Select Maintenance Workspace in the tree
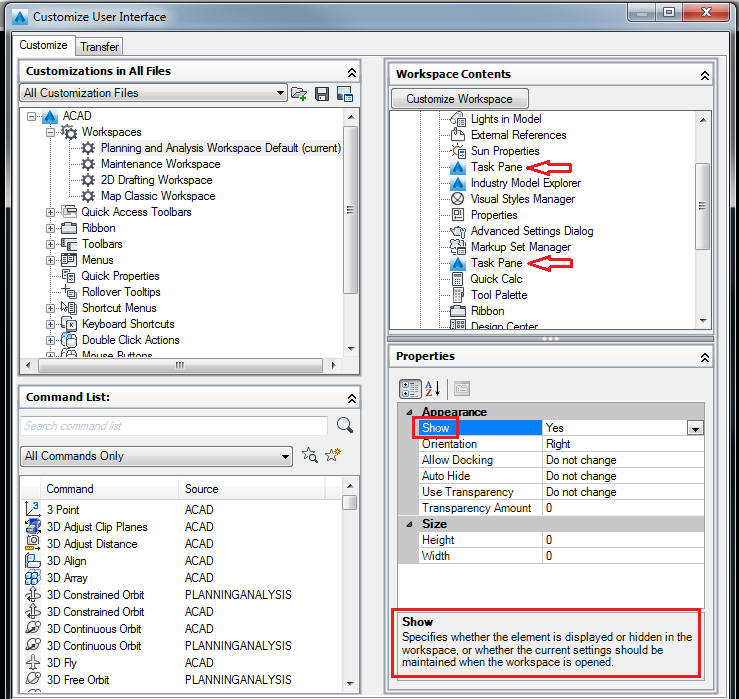The width and height of the screenshot is (739, 699). click(x=160, y=164)
